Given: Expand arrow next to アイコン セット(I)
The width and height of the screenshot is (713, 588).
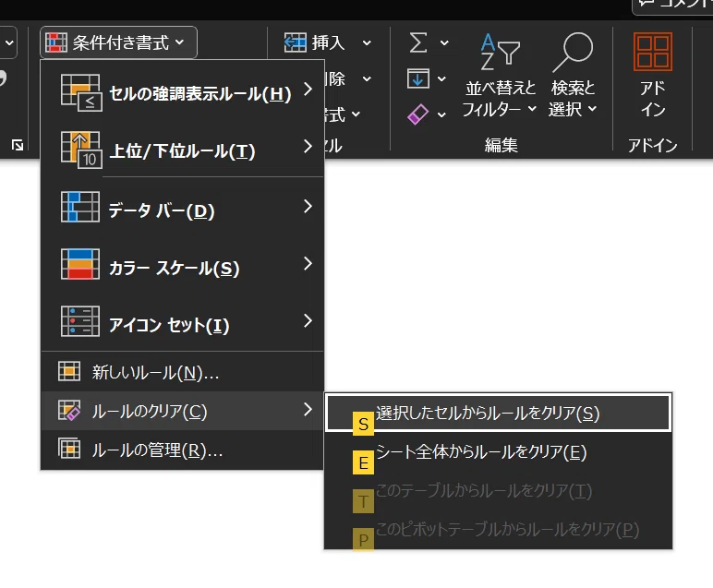Looking at the screenshot, I should coord(308,321).
